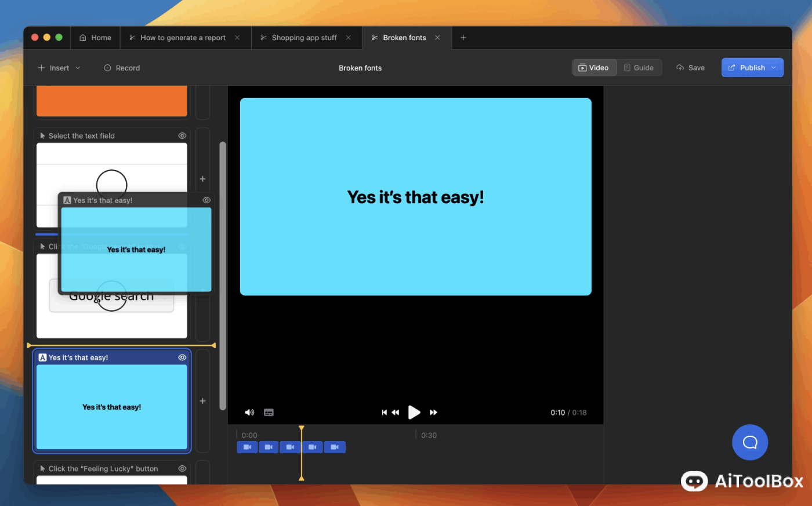Screen dimensions: 812x506
Task: Open the Home tab
Action: coord(95,38)
